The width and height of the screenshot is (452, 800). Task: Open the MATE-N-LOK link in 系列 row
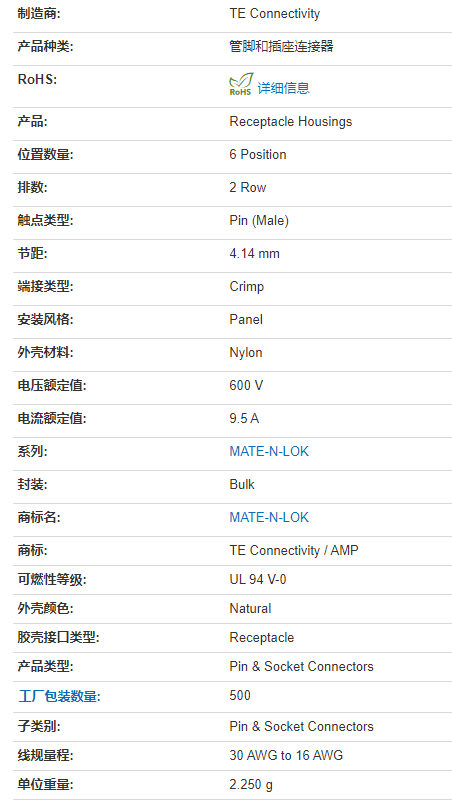[269, 452]
